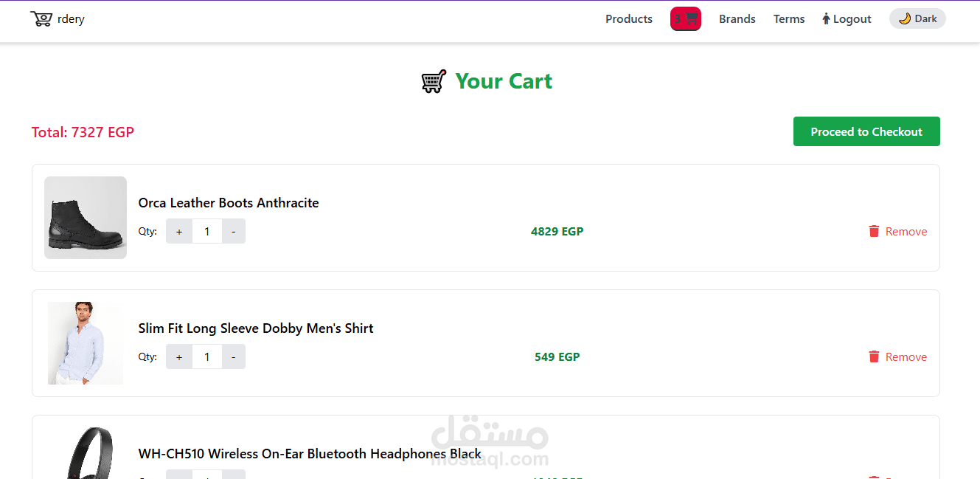Click the Logout link

coord(852,19)
